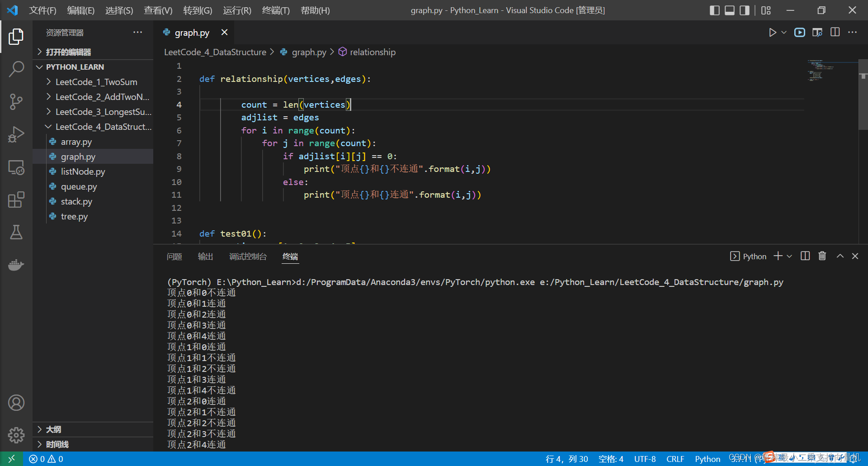This screenshot has width=868, height=466.
Task: Toggle secondary side bar layout icon
Action: point(745,10)
